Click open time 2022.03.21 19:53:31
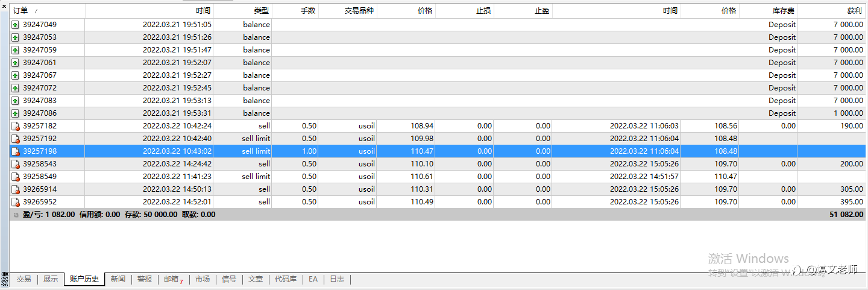 tap(177, 113)
